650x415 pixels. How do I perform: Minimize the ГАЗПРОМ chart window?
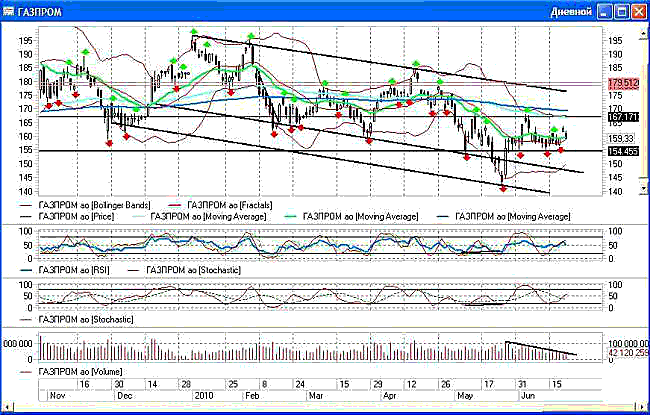coord(605,12)
